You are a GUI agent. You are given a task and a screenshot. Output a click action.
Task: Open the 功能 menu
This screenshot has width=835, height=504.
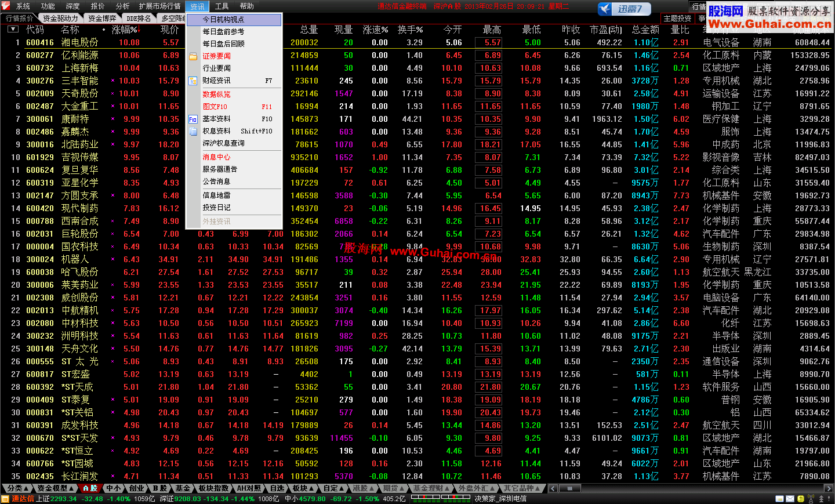[48, 6]
